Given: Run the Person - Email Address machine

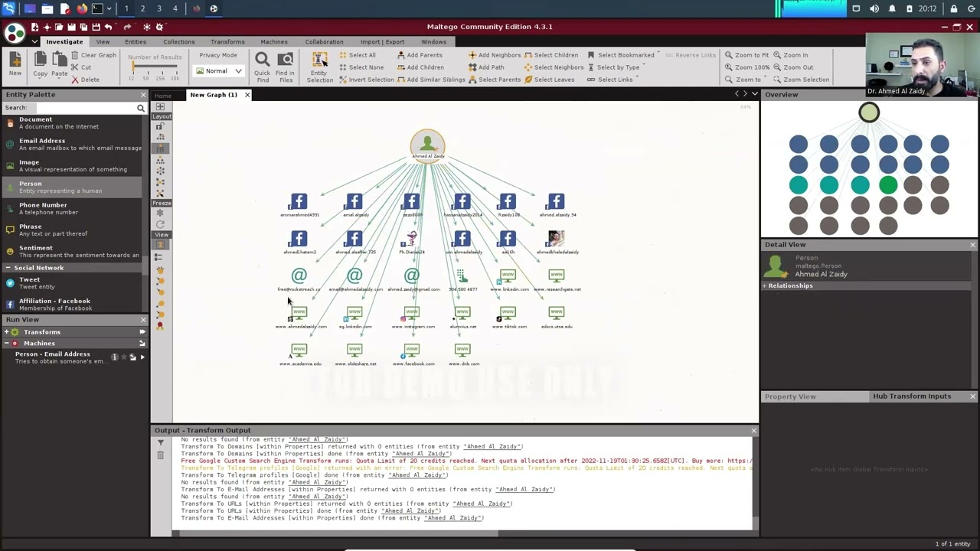Looking at the screenshot, I should click(x=142, y=357).
